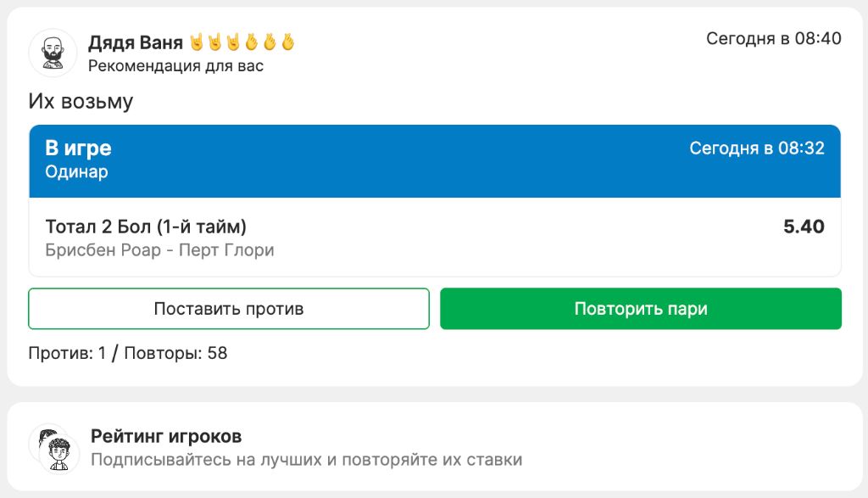The width and height of the screenshot is (868, 498).
Task: Click Подписывайтесь на лучших subtitle text
Action: (308, 458)
